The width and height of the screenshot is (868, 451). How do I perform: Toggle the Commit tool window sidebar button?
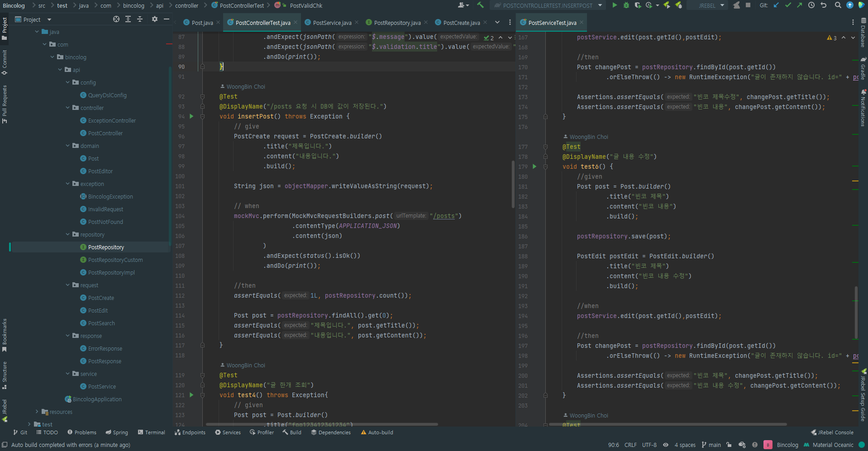5,62
